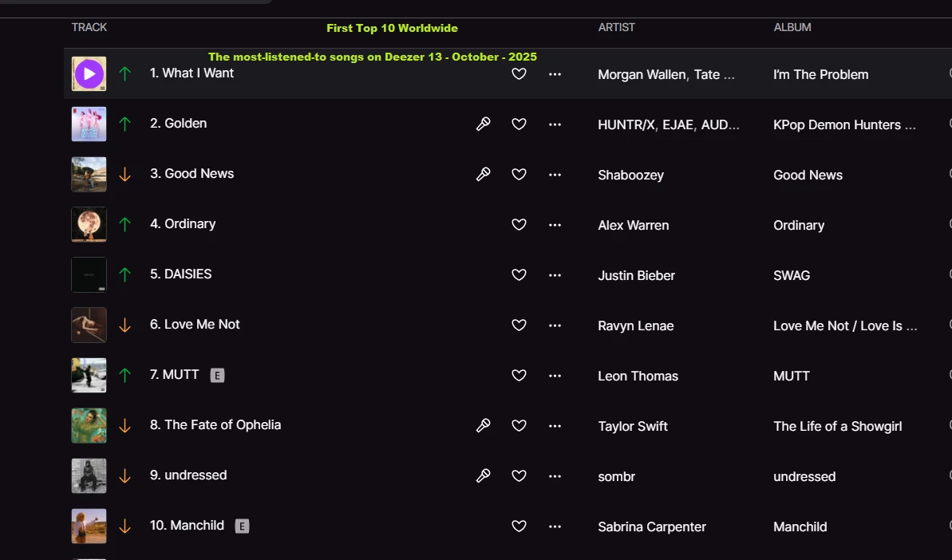952x560 pixels.
Task: Click the ARTIST column header
Action: coord(616,27)
